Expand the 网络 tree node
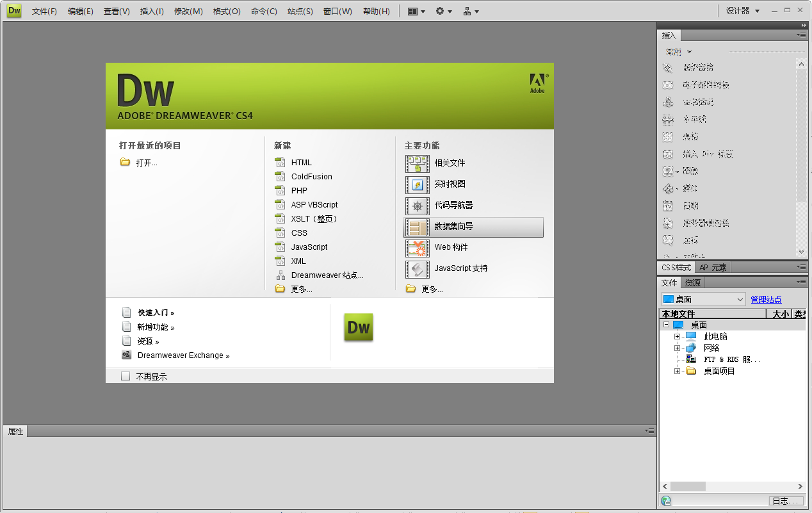Image resolution: width=812 pixels, height=513 pixels. click(677, 348)
